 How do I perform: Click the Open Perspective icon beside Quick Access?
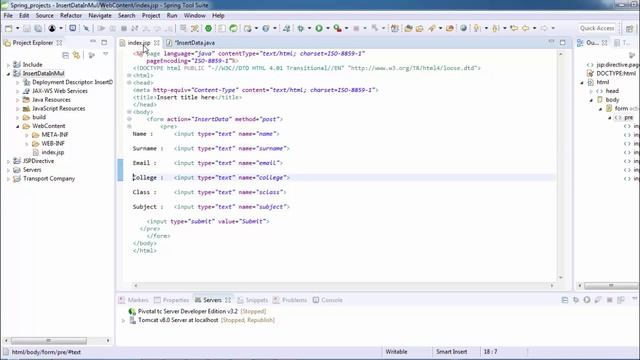tap(629, 28)
